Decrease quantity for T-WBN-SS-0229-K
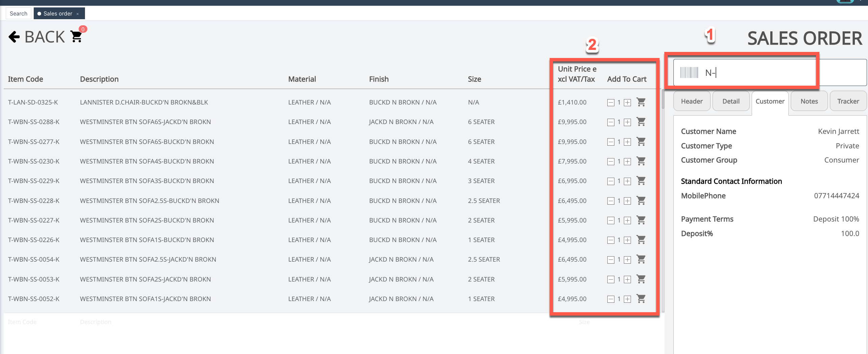Viewport: 868px width, 354px height. tap(611, 181)
